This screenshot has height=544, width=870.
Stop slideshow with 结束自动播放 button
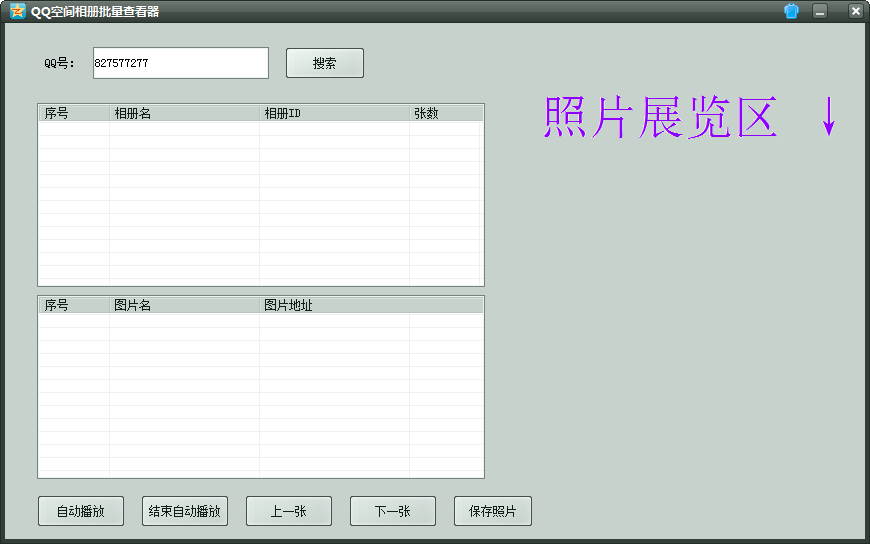pos(185,511)
